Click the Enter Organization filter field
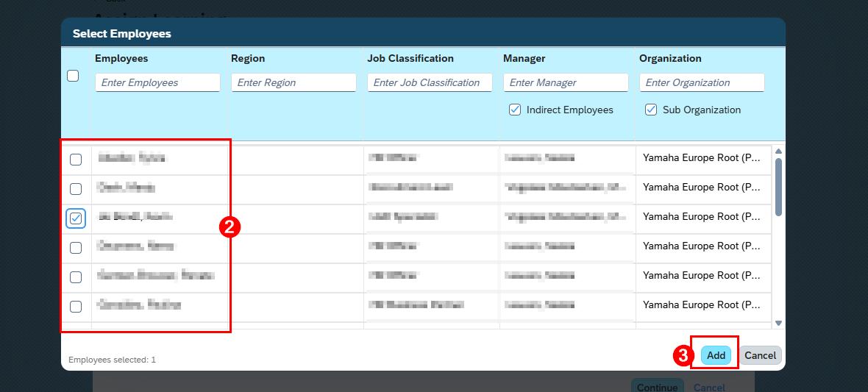 [702, 82]
